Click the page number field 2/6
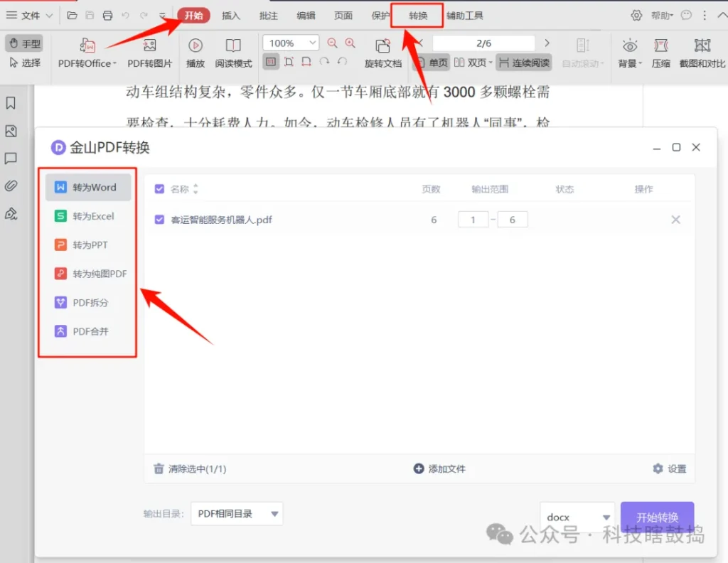The width and height of the screenshot is (728, 563). (x=483, y=43)
